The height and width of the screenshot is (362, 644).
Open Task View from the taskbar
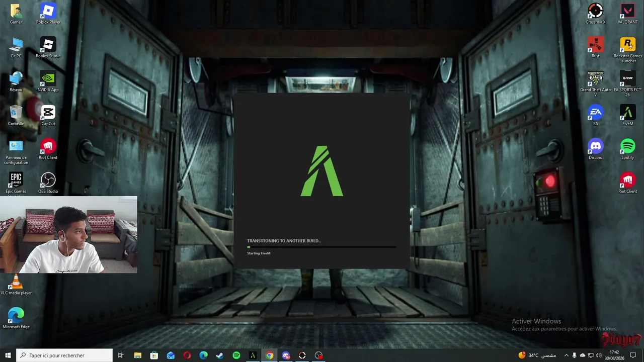(x=121, y=355)
